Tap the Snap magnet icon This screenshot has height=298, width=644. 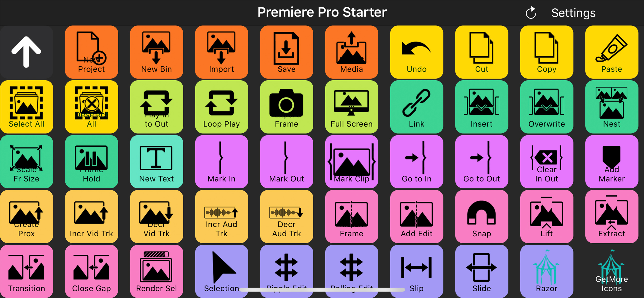[482, 212]
